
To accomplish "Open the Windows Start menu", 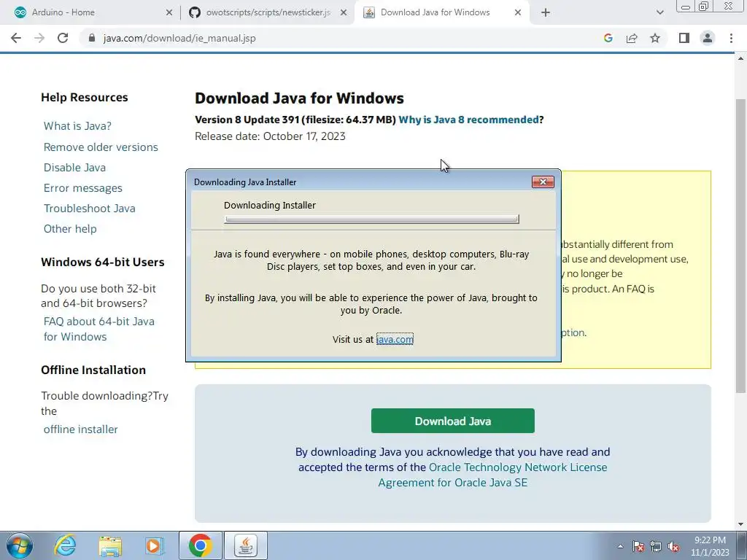I will coord(20,545).
